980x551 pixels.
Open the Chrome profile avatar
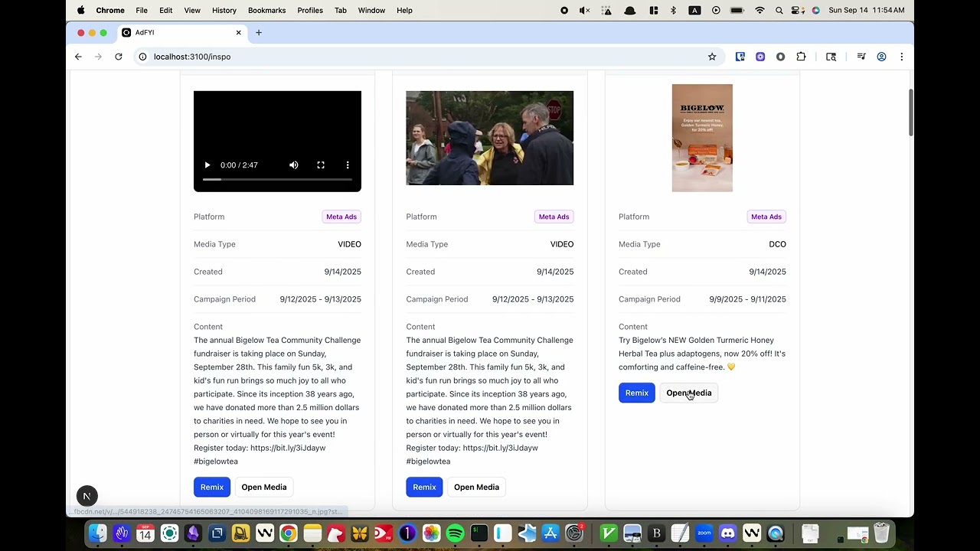(x=881, y=57)
